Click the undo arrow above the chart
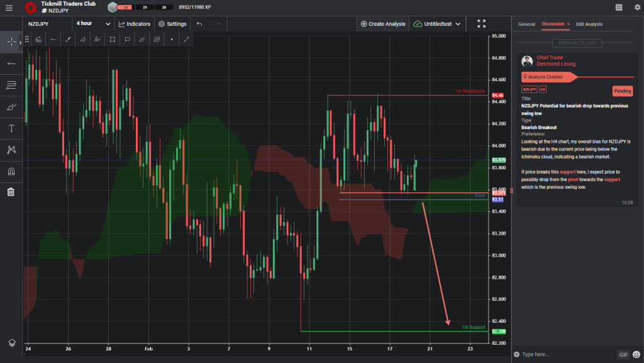Screen dimensions: 644x363 (x=199, y=23)
